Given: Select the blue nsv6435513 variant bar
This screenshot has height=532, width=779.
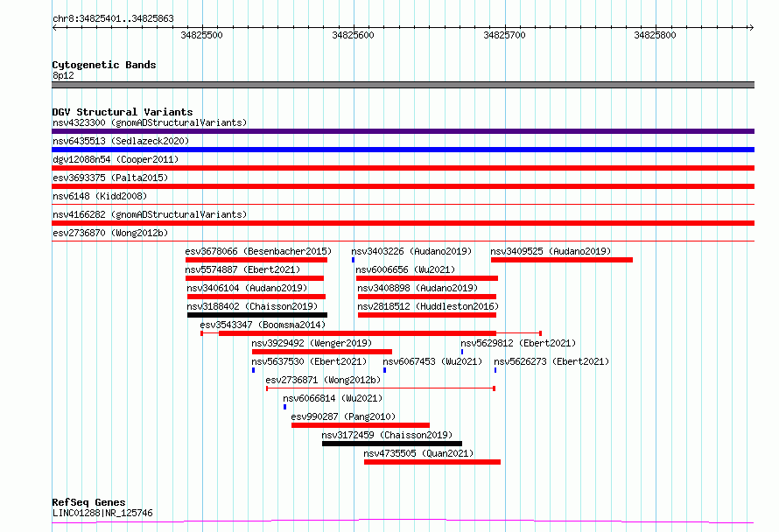Looking at the screenshot, I should click(403, 150).
